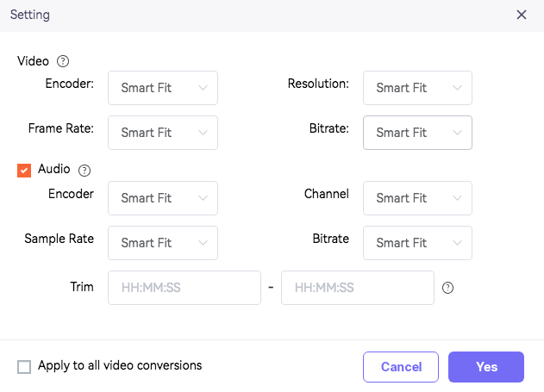The height and width of the screenshot is (392, 544).
Task: Click the chevron arrow in Channel box
Action: (458, 198)
